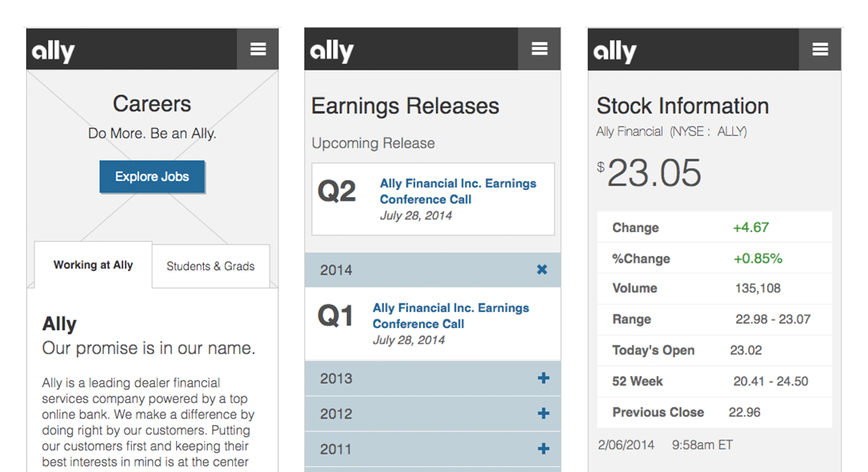Click the Upcoming Release label

(373, 143)
